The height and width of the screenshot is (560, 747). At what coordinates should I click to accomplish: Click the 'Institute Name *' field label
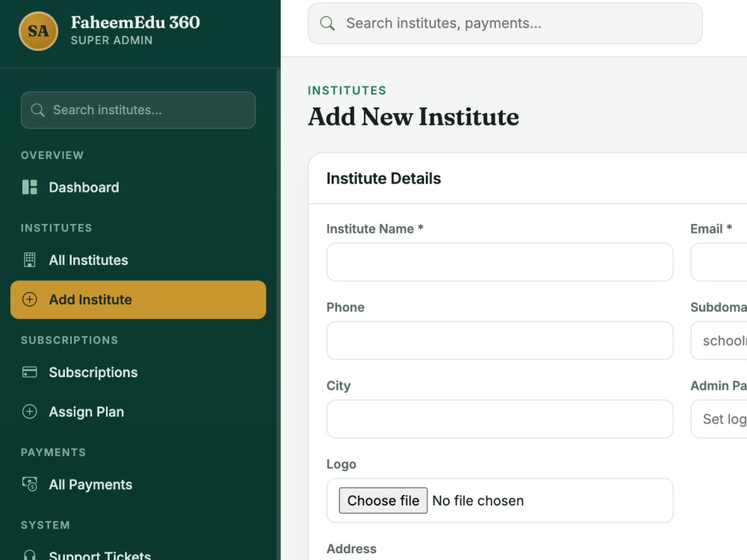375,228
